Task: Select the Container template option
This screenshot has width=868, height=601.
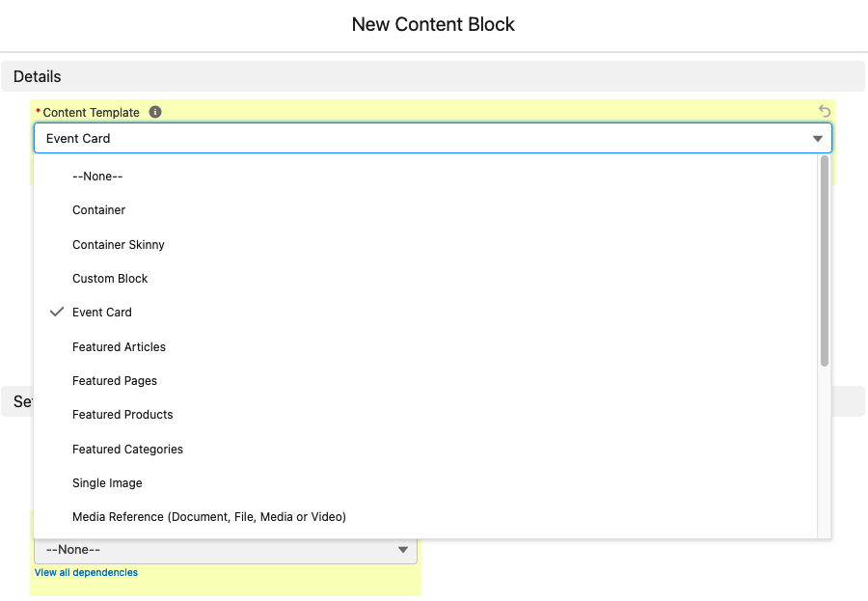Action: [99, 209]
